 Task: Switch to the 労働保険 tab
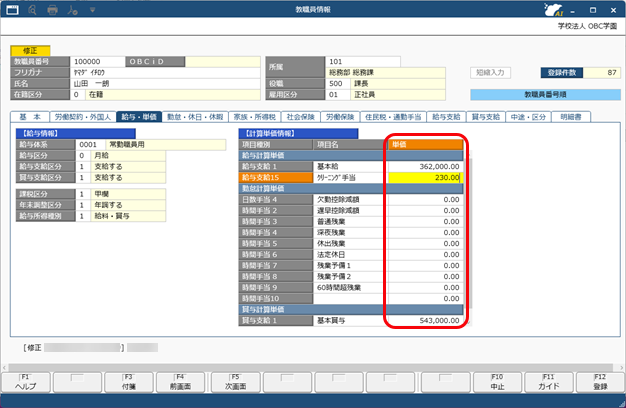340,117
